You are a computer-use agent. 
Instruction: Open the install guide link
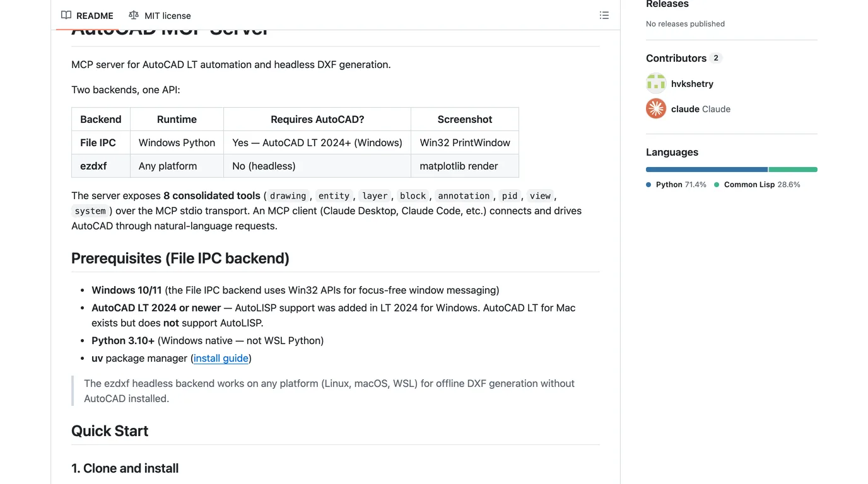coord(221,358)
